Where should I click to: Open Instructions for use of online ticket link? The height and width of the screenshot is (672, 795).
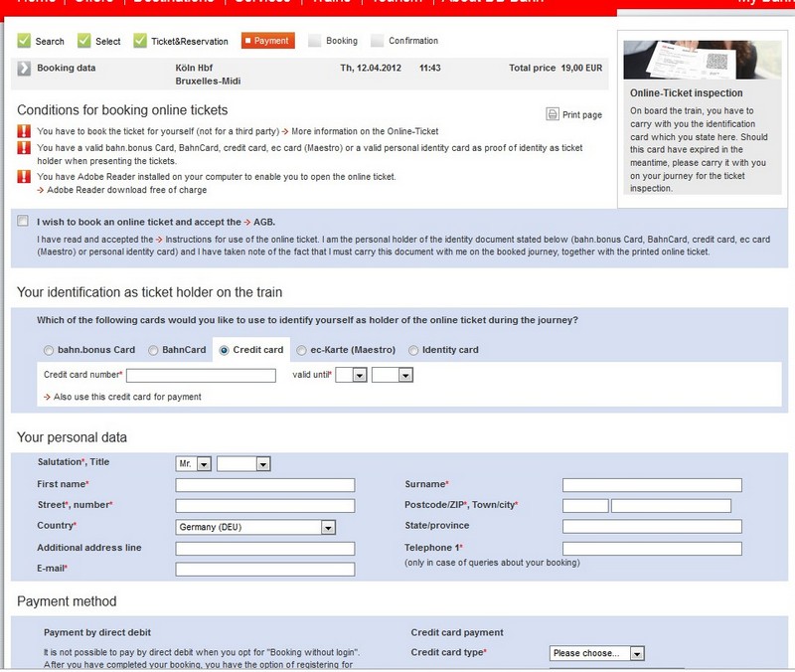coord(241,240)
